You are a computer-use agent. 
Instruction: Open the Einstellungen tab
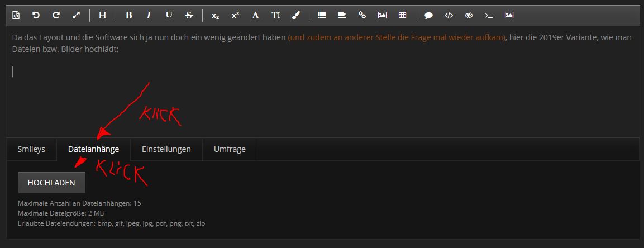click(166, 149)
